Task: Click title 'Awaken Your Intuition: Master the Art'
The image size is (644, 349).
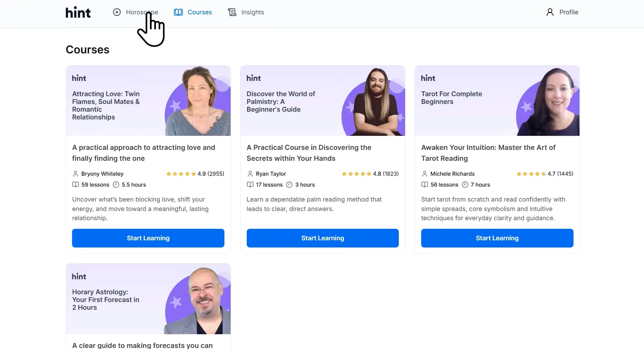Action: pos(488,153)
